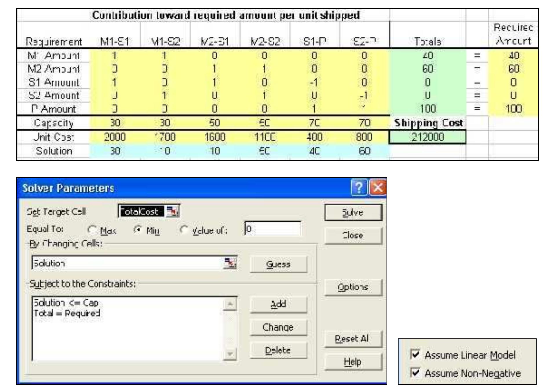Click Unit Cost cell 400

pyautogui.click(x=314, y=137)
